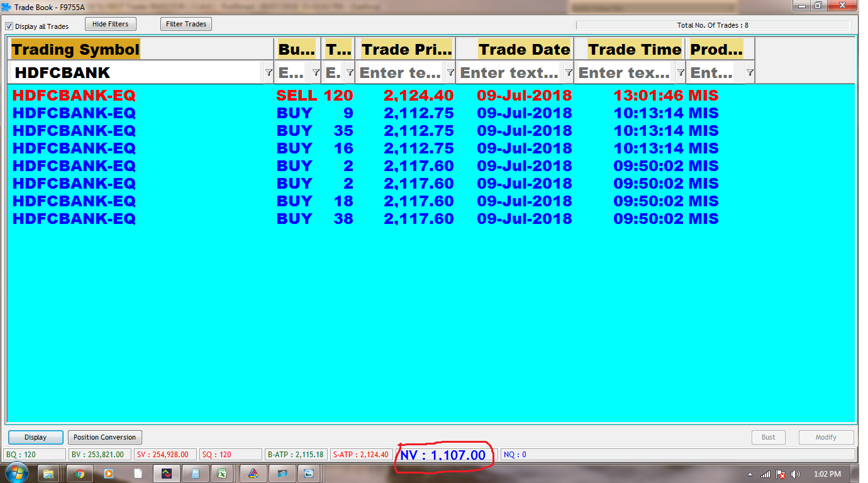Viewport: 868px width, 483px height.
Task: Open Windows Explorer from the taskbar
Action: click(48, 474)
